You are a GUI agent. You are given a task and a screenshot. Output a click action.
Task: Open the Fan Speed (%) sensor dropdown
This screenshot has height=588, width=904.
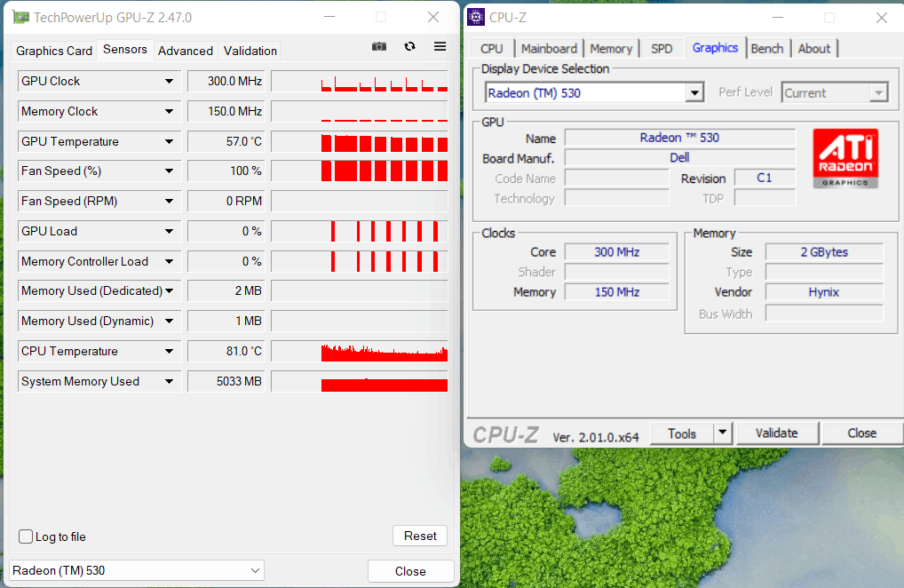(x=169, y=171)
